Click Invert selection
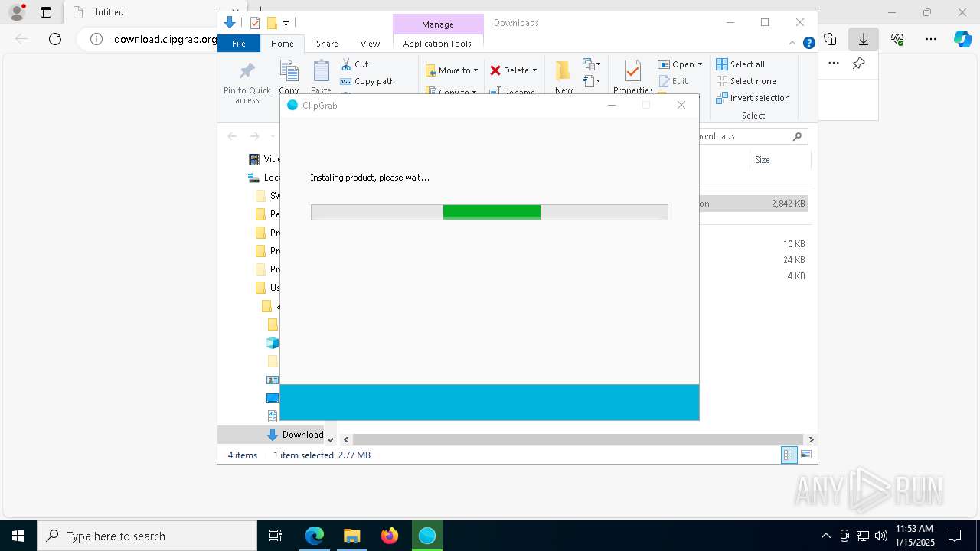 [753, 98]
